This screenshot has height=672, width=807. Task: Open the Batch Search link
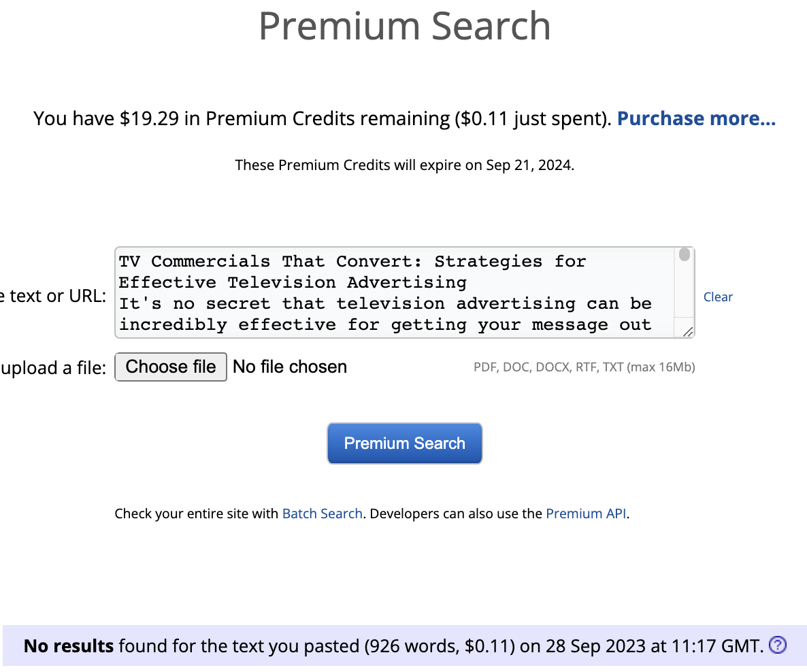pyautogui.click(x=322, y=514)
